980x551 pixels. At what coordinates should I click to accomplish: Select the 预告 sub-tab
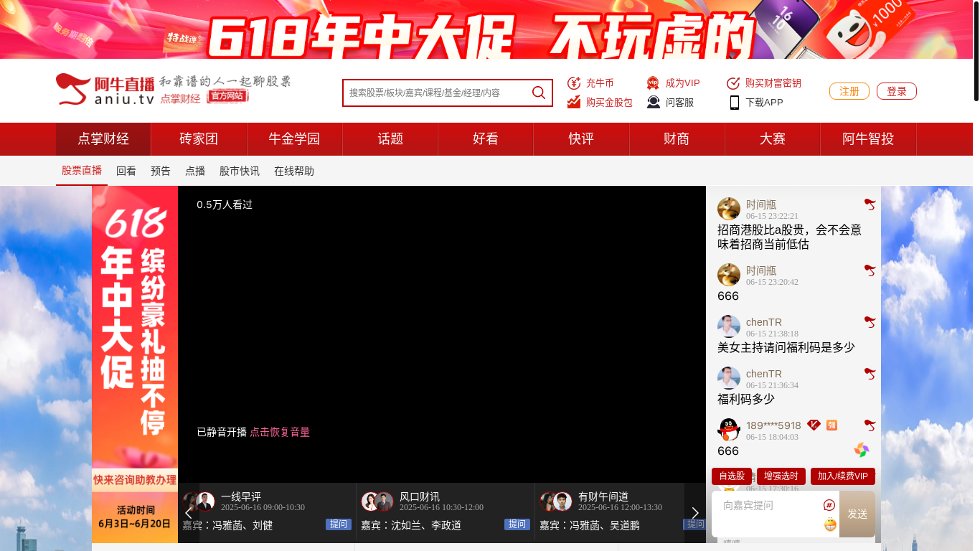161,171
